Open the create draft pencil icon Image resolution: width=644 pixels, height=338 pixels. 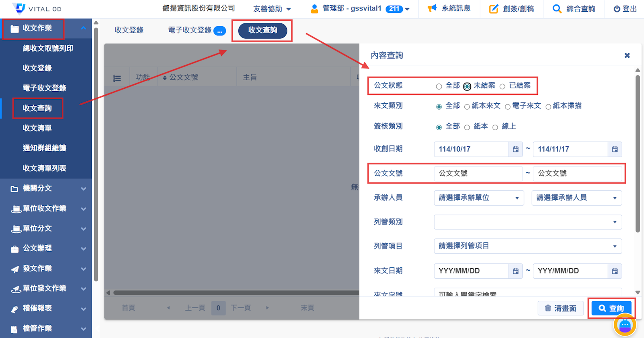coord(493,9)
